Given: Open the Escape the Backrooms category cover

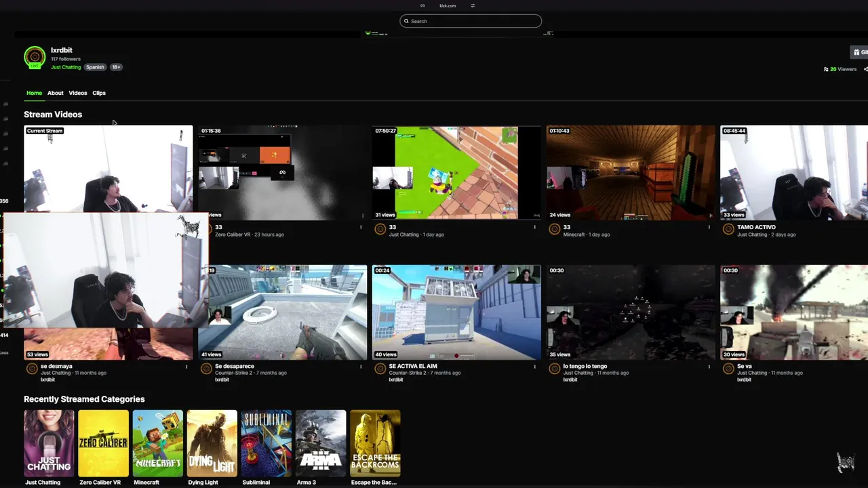Looking at the screenshot, I should [375, 443].
